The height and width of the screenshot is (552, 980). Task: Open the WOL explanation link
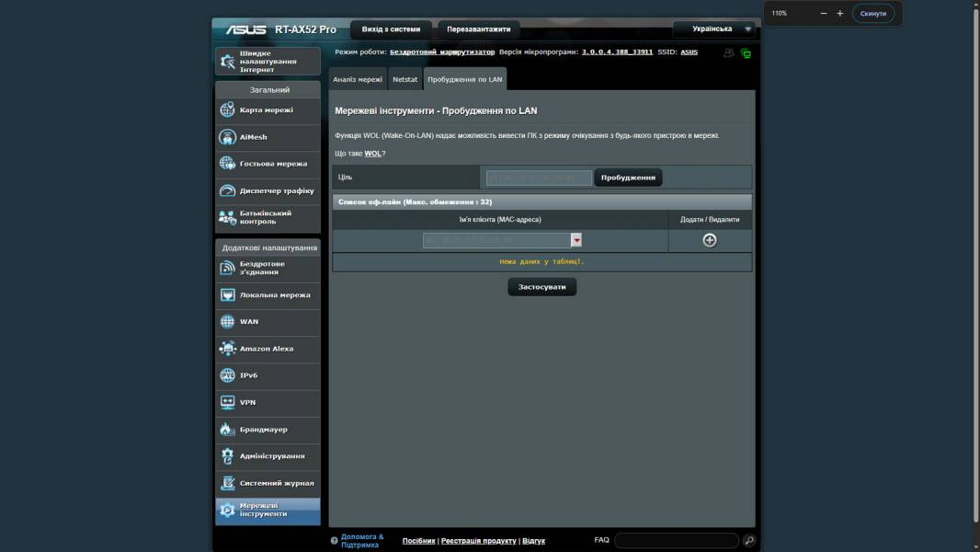372,154
